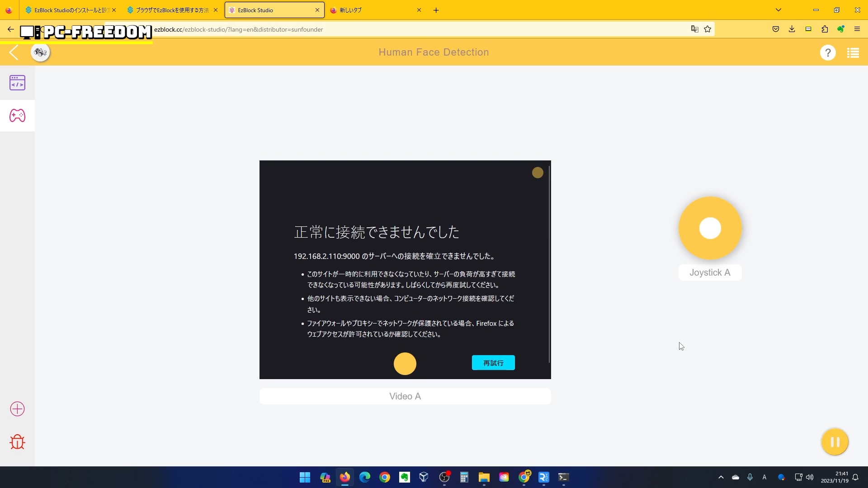Show hidden system tray icons
Viewport: 868px width, 488px height.
tap(721, 477)
